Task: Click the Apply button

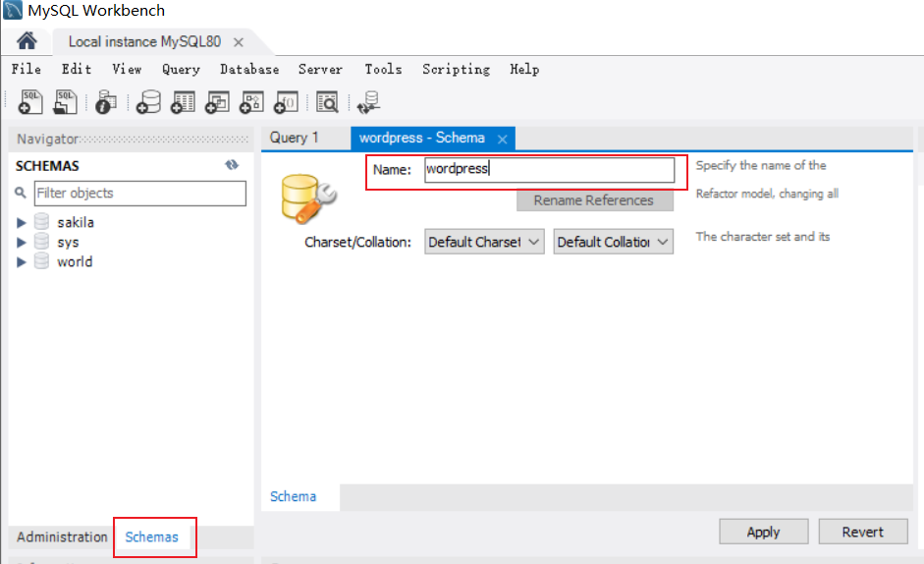Action: coord(763,532)
